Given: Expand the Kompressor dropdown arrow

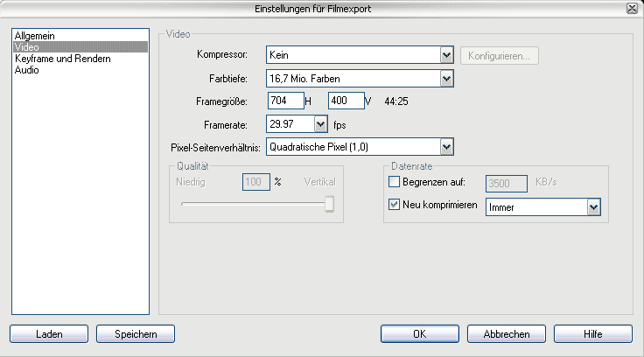Looking at the screenshot, I should coord(446,55).
